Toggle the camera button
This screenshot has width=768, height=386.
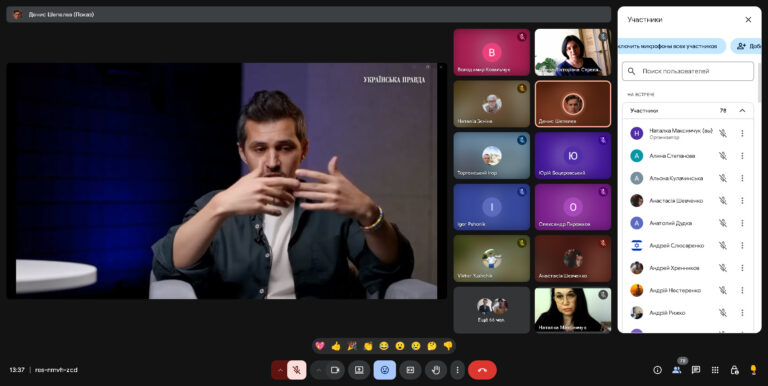point(335,370)
